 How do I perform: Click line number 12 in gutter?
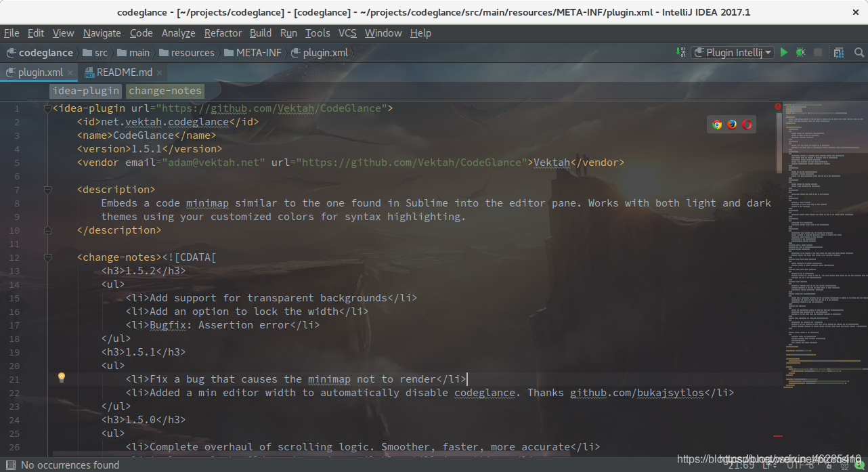14,257
